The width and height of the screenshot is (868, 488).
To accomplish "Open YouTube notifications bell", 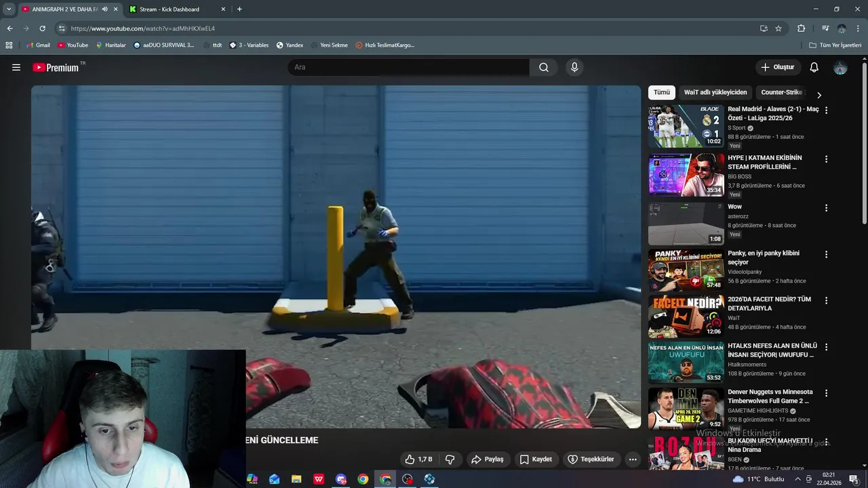I will pyautogui.click(x=814, y=67).
